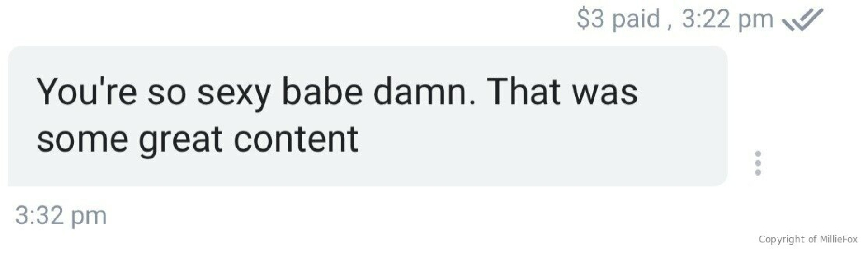Click "MillieFox" in the copyright text
Image resolution: width=868 pixels, height=255 pixels.
coord(839,239)
